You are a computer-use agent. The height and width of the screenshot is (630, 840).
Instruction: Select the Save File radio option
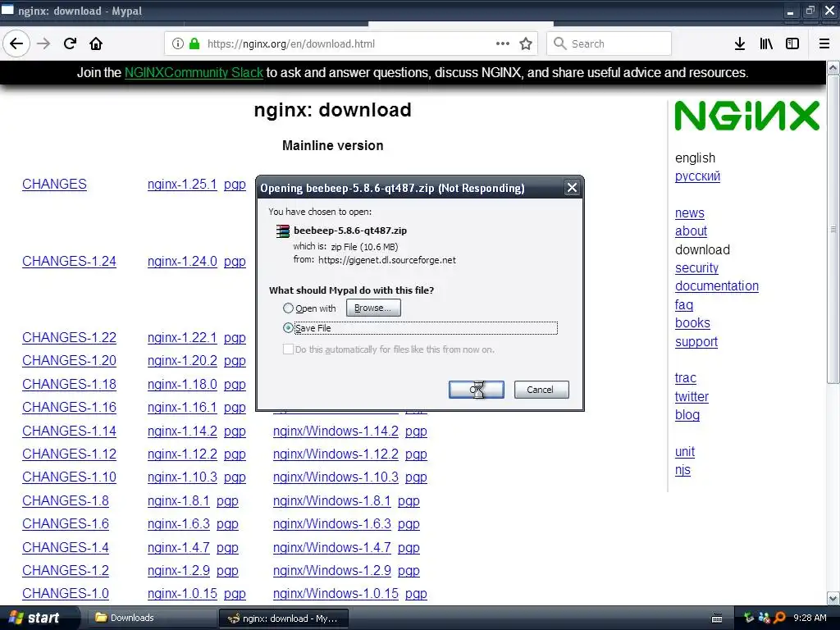(288, 328)
